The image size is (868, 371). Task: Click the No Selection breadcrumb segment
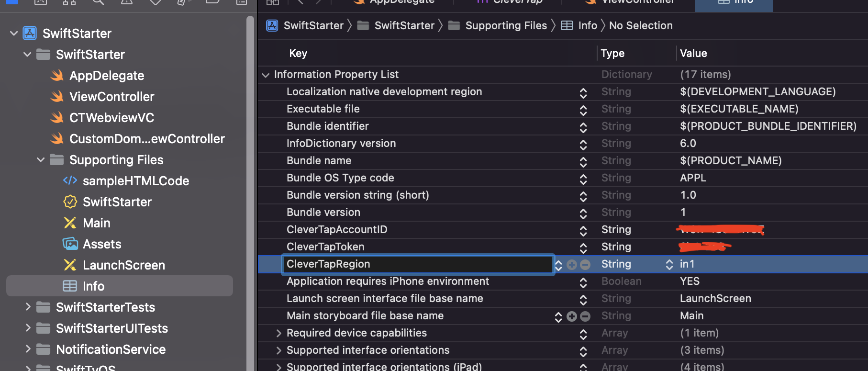point(641,25)
